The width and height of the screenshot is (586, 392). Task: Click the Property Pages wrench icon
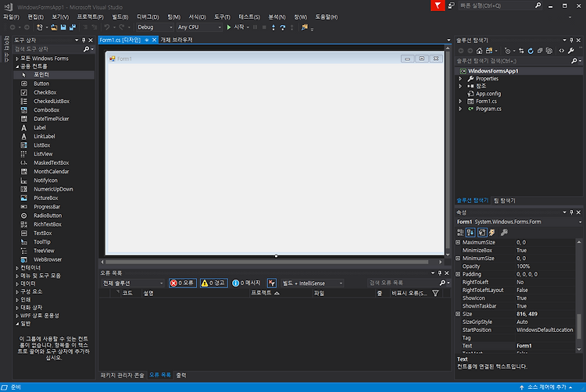[504, 233]
